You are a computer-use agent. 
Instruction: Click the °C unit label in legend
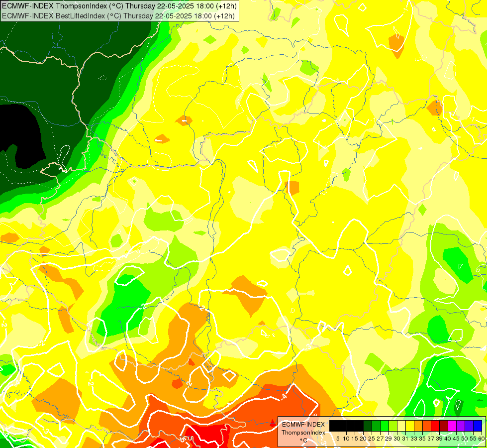pyautogui.click(x=304, y=440)
